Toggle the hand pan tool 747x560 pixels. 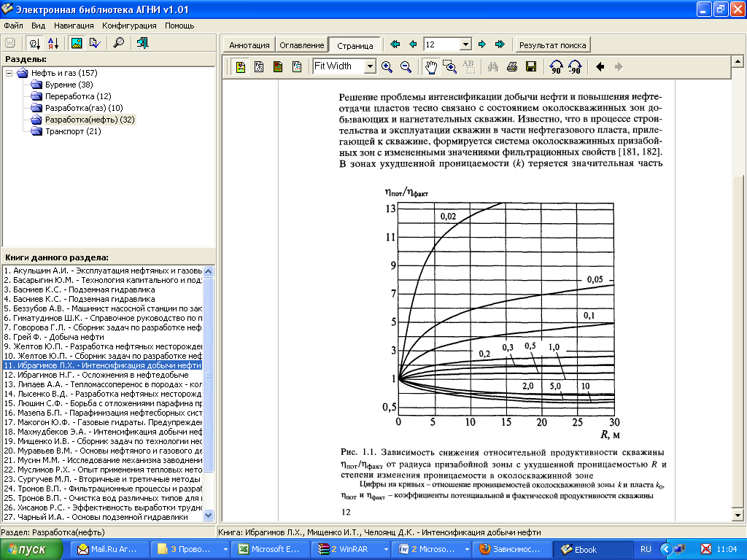[431, 67]
